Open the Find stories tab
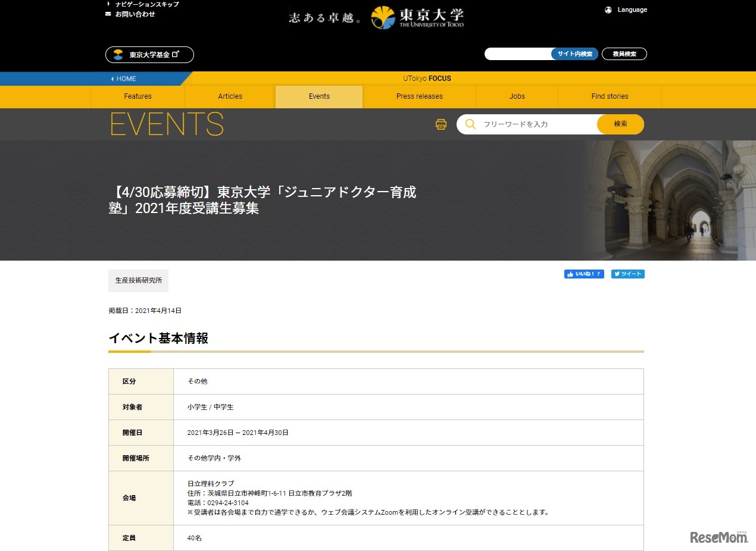 [x=609, y=96]
